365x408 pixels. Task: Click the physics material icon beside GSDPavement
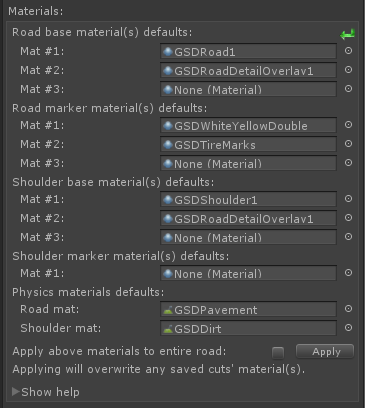(168, 310)
